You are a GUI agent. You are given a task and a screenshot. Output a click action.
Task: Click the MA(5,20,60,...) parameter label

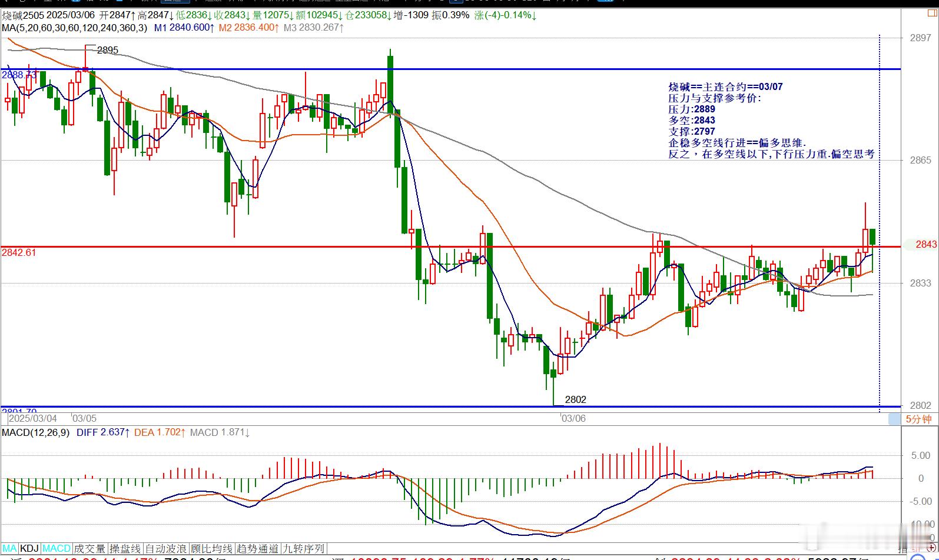[74, 27]
